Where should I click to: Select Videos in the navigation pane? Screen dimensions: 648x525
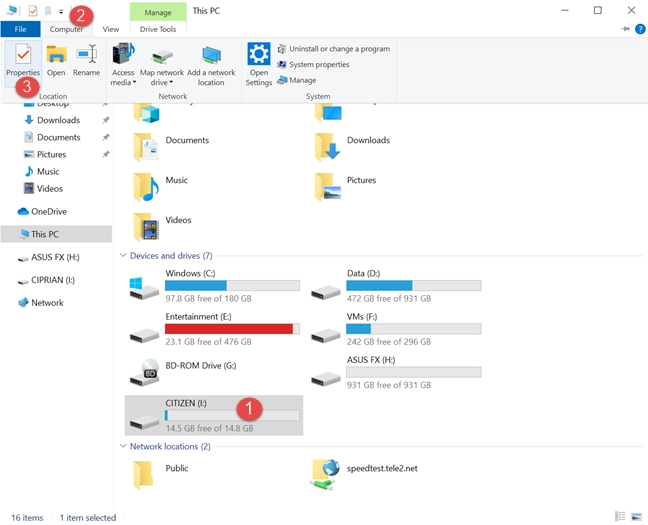[x=50, y=189]
